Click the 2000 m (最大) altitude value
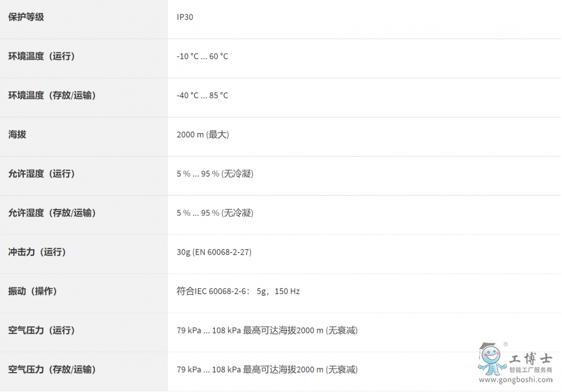 [203, 135]
